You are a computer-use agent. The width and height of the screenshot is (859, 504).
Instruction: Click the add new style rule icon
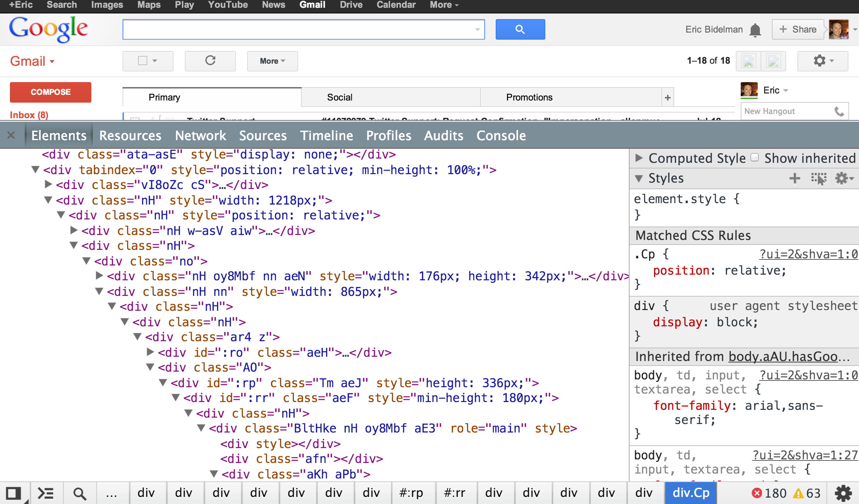(x=794, y=178)
